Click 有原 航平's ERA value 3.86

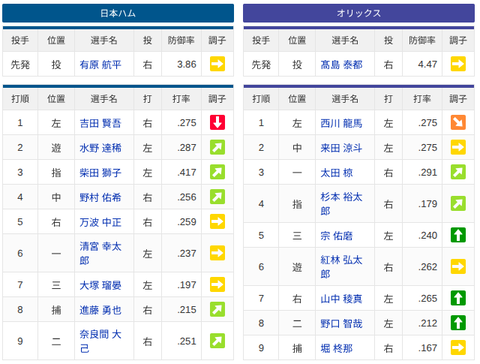187,64
